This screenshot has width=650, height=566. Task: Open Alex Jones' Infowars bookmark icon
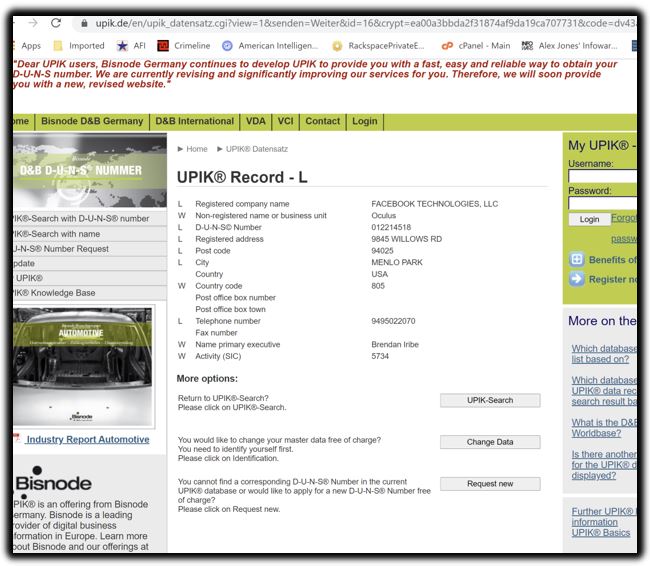point(527,46)
